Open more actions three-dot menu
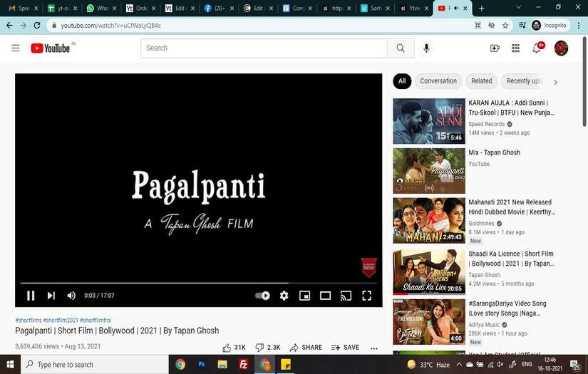The width and height of the screenshot is (588, 374). [374, 348]
